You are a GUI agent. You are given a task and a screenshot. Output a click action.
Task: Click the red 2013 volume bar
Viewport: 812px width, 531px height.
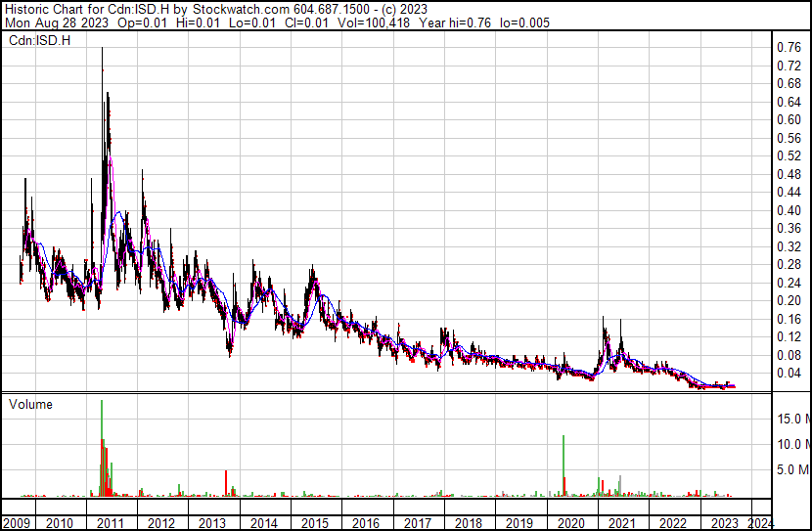coord(226,483)
